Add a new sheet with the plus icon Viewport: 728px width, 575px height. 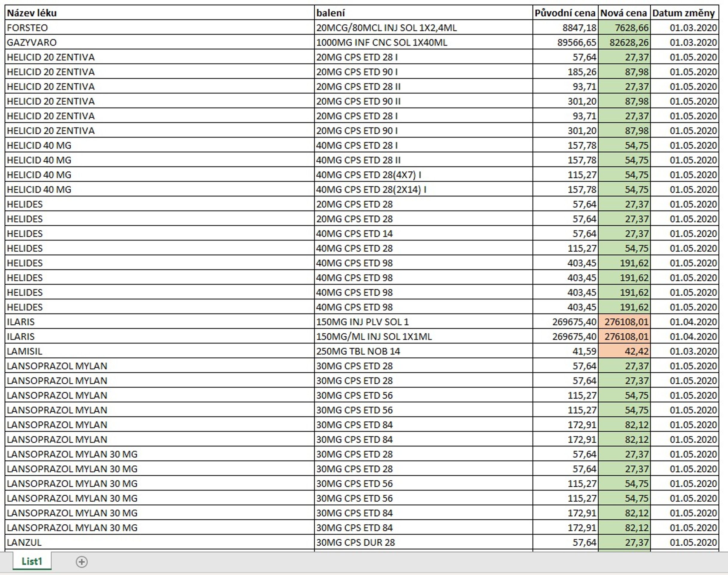81,562
